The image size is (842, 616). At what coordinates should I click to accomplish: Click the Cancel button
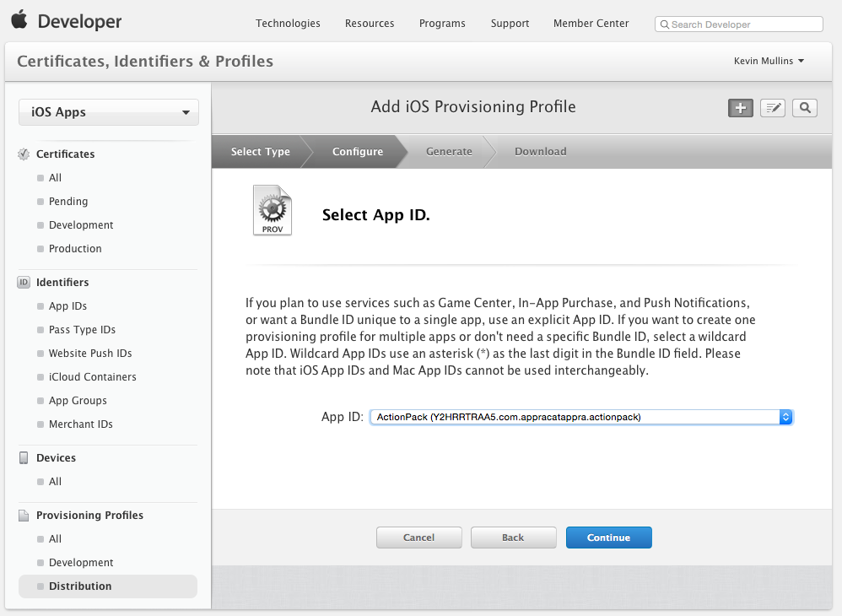(418, 538)
